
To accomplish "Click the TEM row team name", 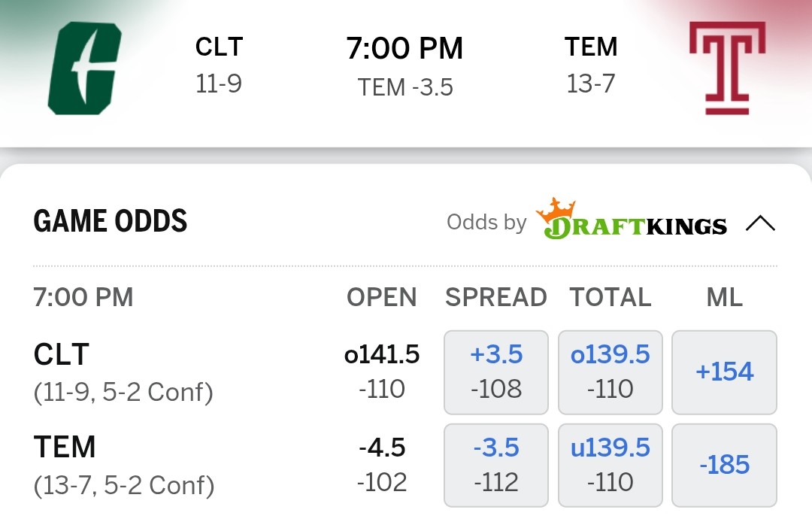I will [65, 448].
